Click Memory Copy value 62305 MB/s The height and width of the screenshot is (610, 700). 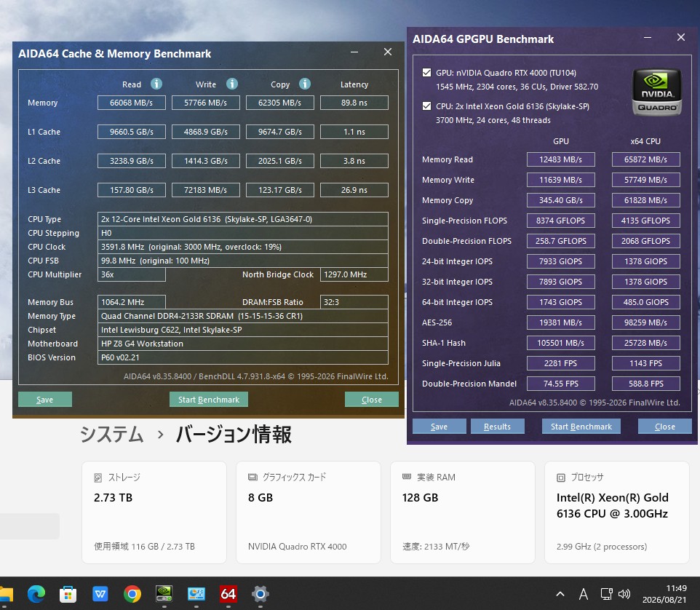click(x=280, y=103)
